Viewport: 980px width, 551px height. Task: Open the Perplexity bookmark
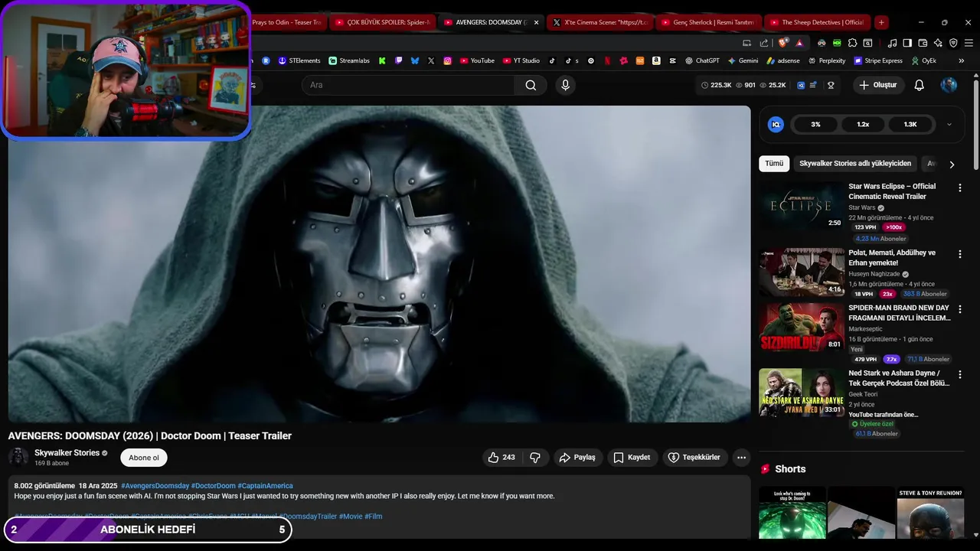(827, 60)
